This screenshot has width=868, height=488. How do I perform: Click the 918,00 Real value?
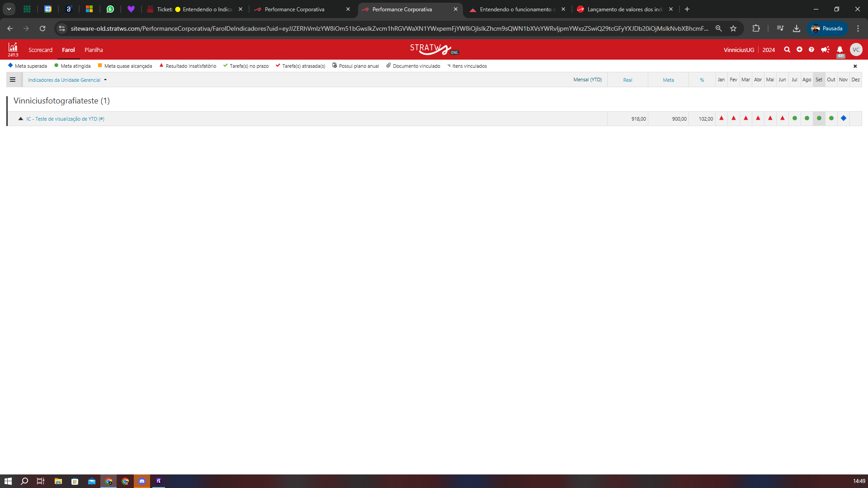pos(638,119)
